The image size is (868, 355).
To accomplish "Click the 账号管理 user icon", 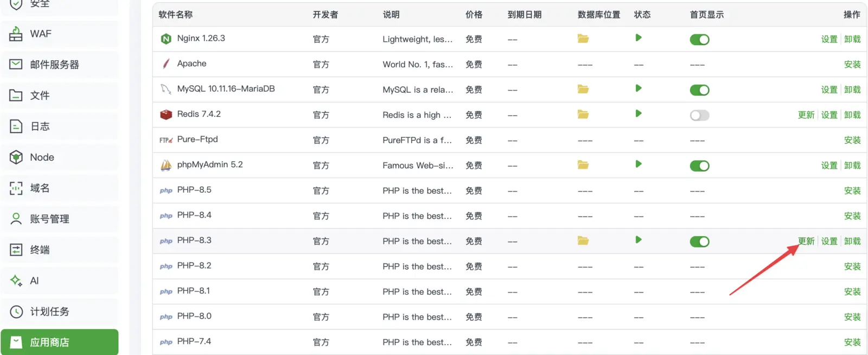I will tap(16, 219).
